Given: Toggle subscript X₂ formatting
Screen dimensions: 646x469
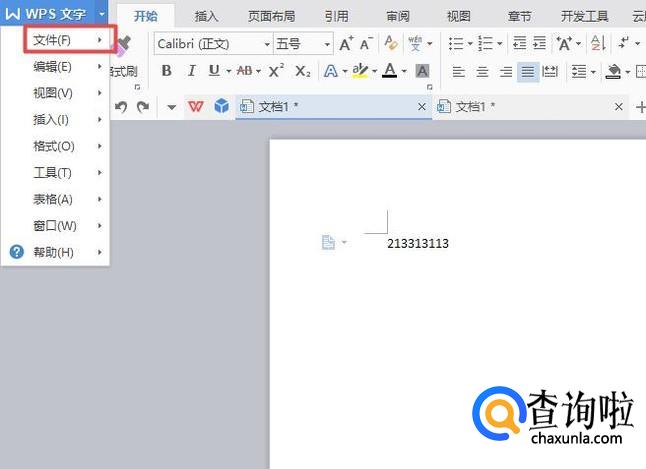Looking at the screenshot, I should click(x=302, y=72).
